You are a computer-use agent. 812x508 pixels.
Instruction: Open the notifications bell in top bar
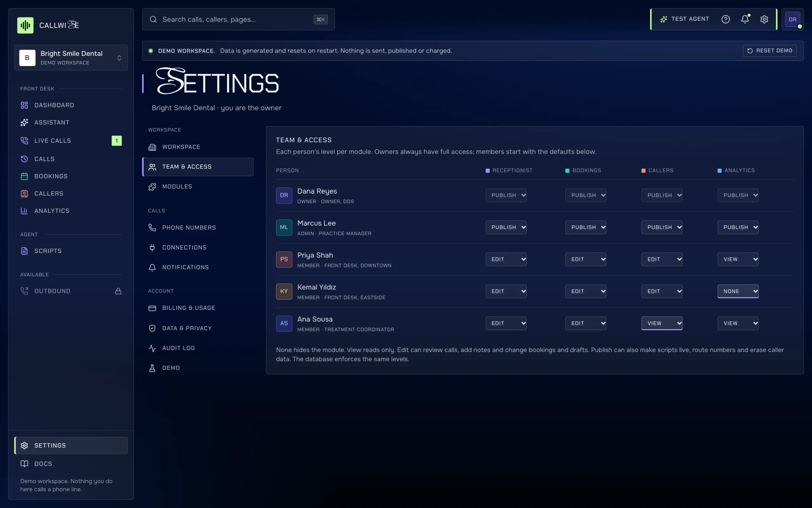pyautogui.click(x=745, y=19)
